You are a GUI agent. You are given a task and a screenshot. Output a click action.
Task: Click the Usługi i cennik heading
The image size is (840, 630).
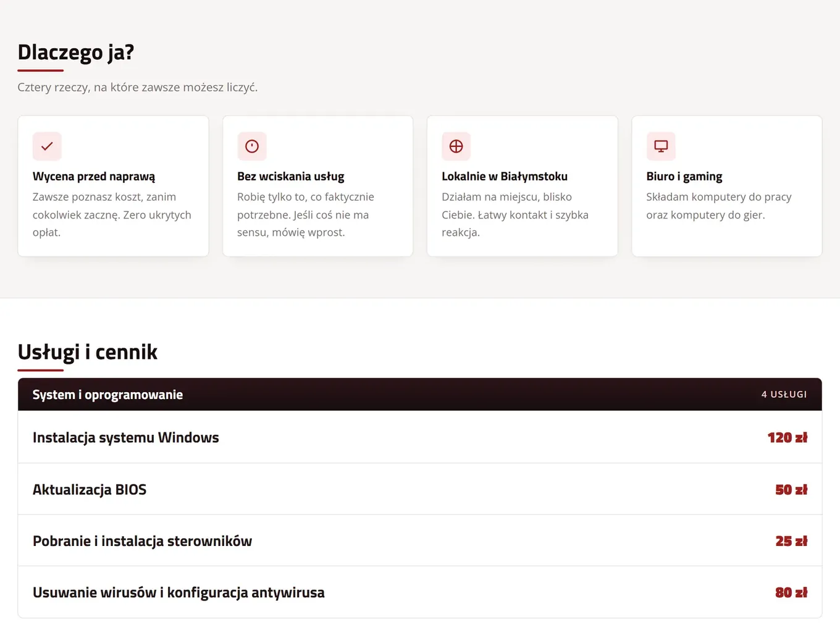(x=88, y=352)
